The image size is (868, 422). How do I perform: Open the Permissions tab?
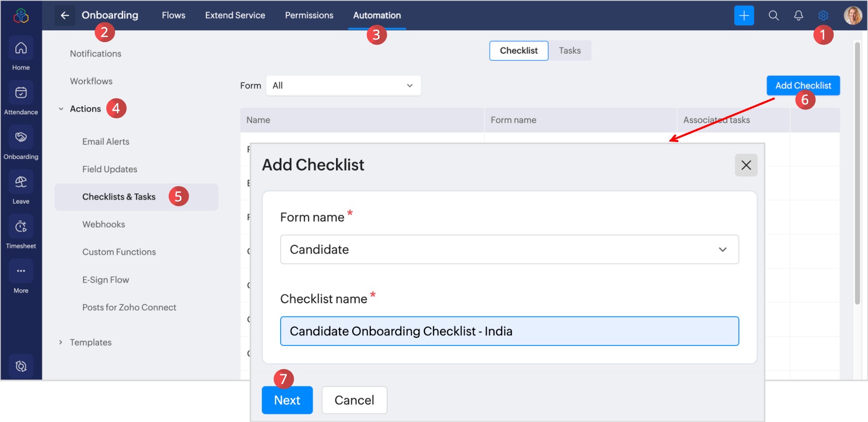point(309,16)
